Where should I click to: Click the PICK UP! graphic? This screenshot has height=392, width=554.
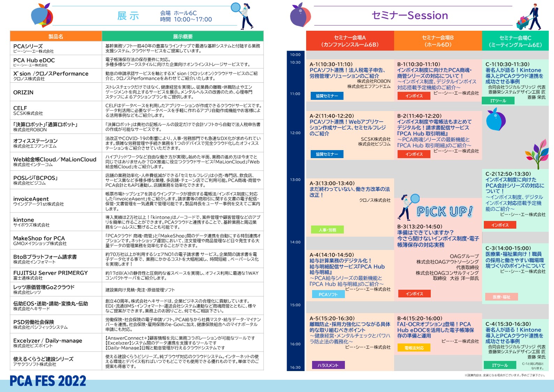(x=445, y=212)
